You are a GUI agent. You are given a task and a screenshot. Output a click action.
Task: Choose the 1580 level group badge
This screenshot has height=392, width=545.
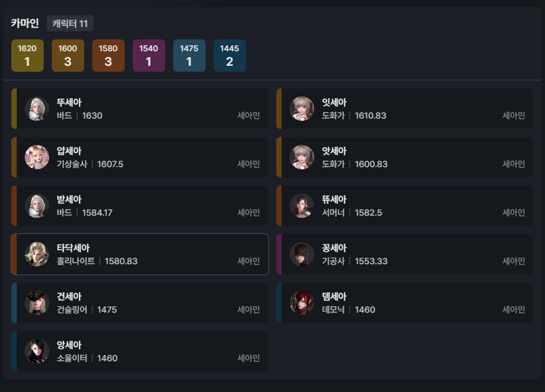(108, 56)
